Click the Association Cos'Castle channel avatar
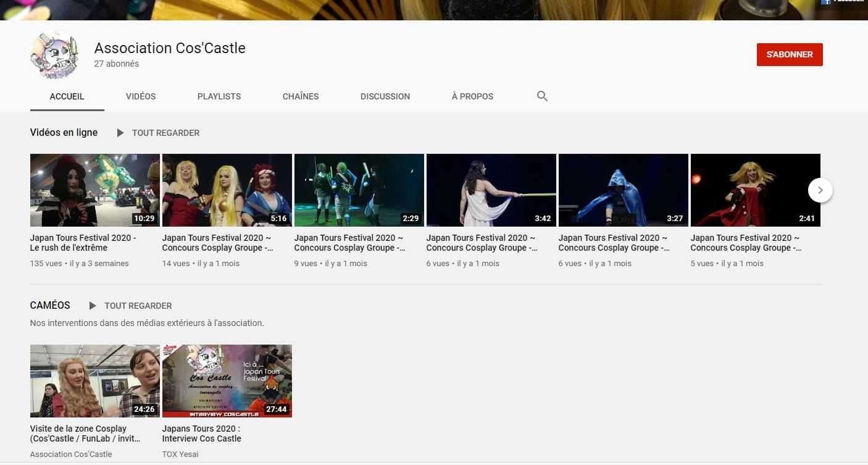Viewport: 868px width, 465px height. pyautogui.click(x=55, y=55)
